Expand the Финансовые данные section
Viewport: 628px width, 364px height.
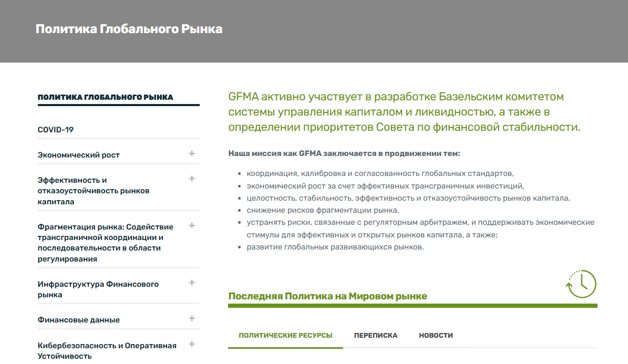[x=192, y=318]
